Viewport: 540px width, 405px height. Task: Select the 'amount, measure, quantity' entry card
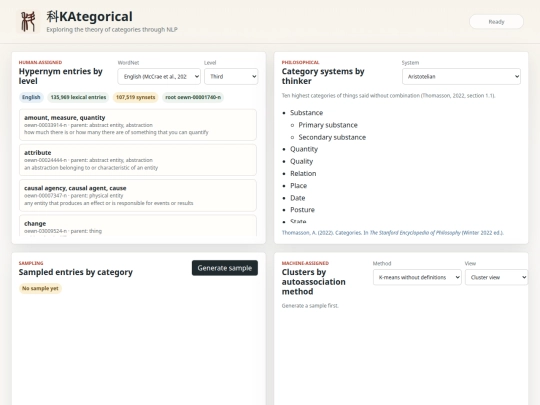click(x=138, y=125)
